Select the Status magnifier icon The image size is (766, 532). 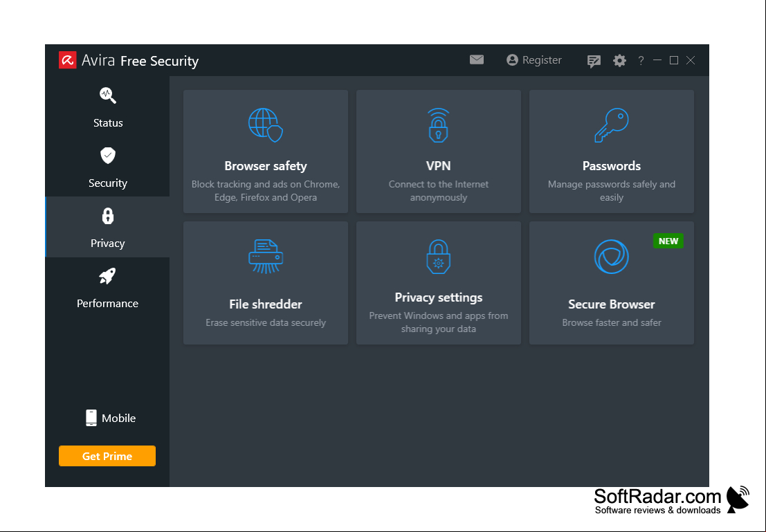point(107,95)
